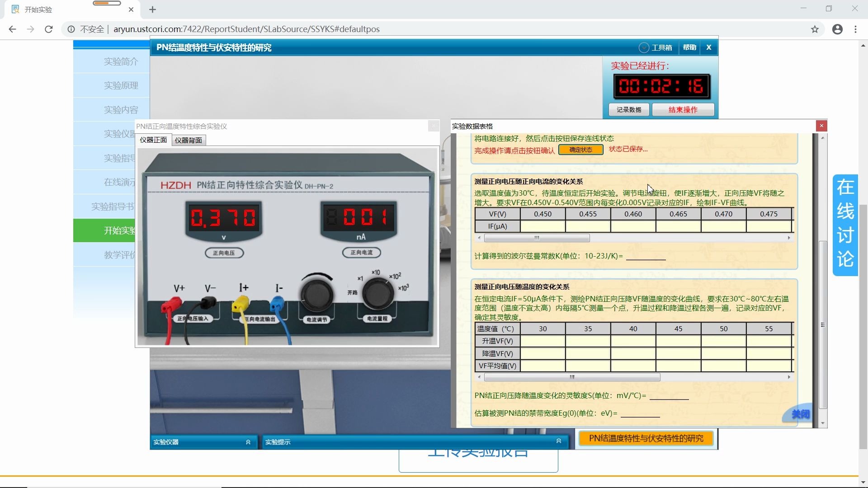Click the 电流量程 range selector knob

coord(377,294)
